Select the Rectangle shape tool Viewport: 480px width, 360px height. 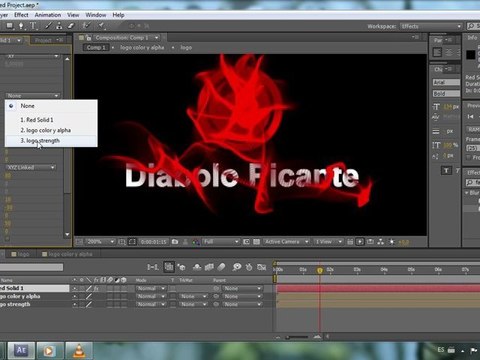(x=9, y=26)
